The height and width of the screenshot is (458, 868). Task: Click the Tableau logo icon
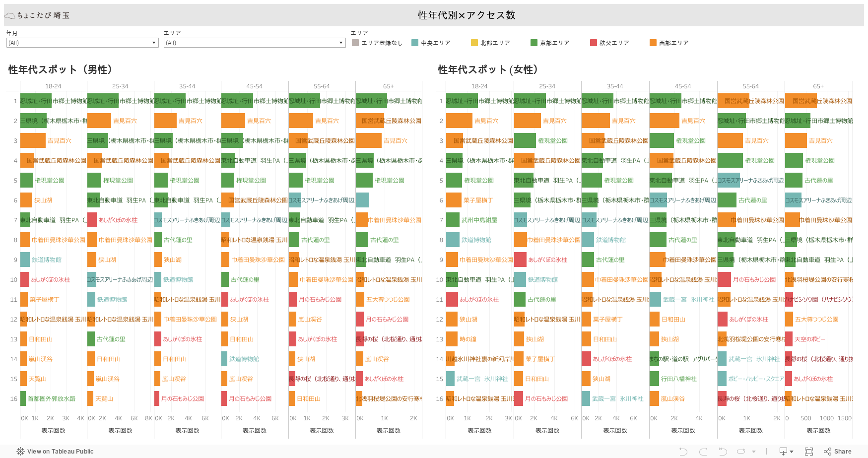pyautogui.click(x=20, y=451)
